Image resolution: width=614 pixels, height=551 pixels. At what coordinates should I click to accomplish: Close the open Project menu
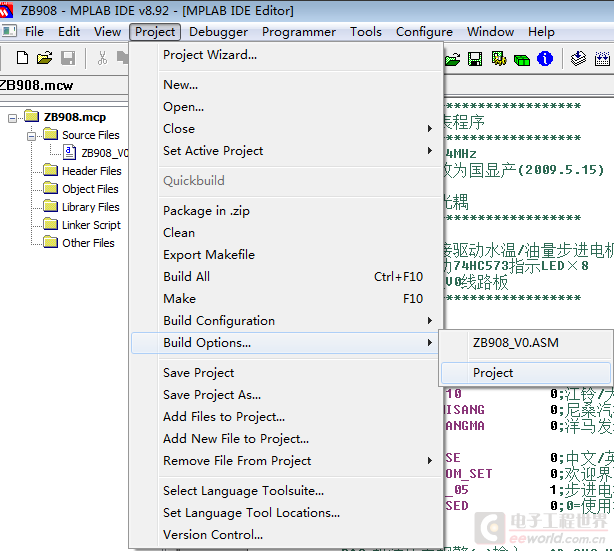155,32
